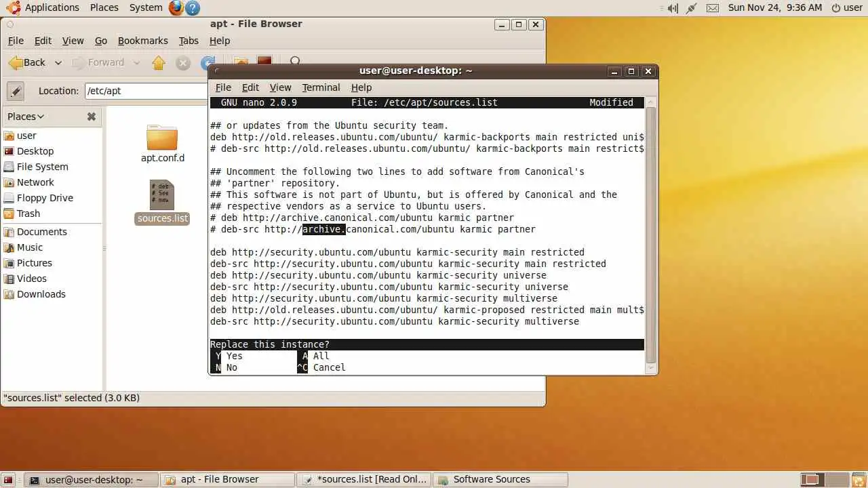Open the File menu in File Browser
This screenshot has width=868, height=488.
(x=16, y=41)
